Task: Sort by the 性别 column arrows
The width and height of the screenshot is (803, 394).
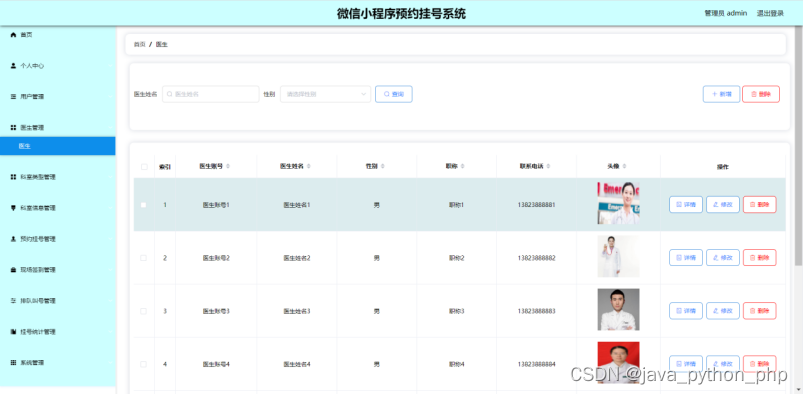Action: click(x=383, y=167)
